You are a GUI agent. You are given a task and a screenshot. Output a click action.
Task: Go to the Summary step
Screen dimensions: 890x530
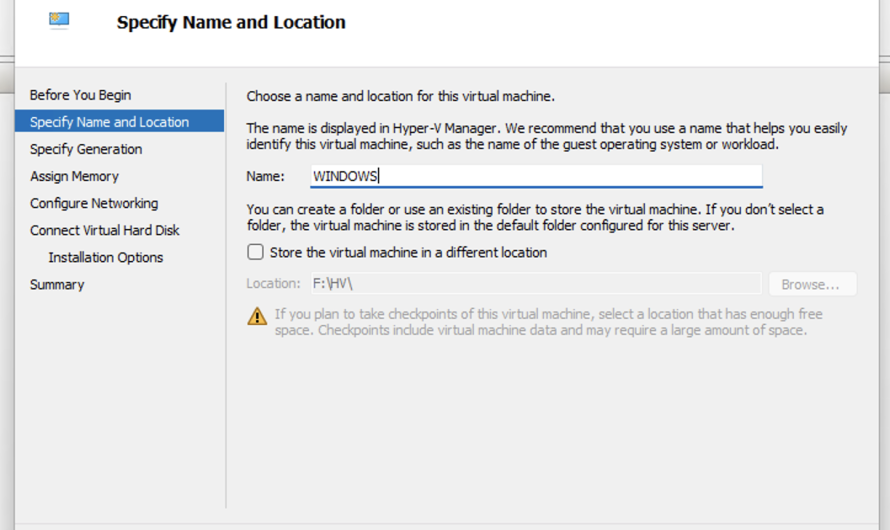(x=57, y=284)
